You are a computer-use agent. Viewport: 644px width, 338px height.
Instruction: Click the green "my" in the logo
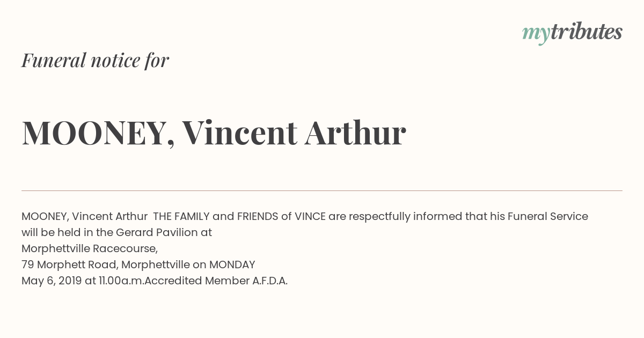536,34
